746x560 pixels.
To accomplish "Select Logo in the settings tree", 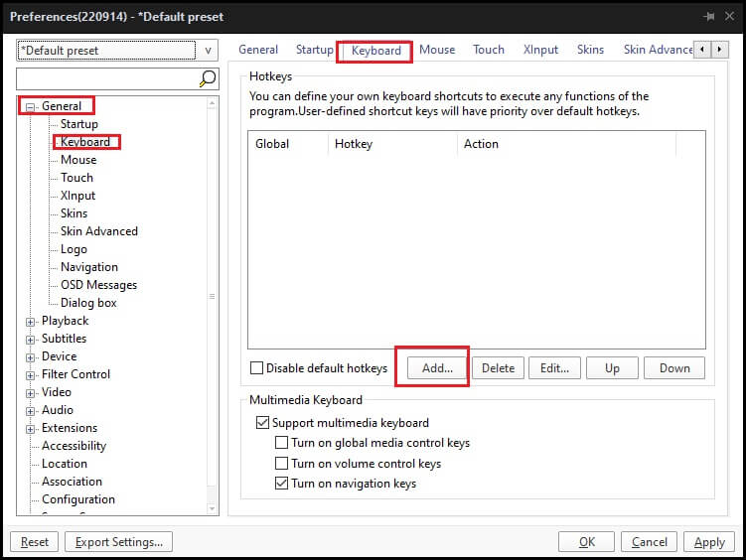I will coord(74,249).
